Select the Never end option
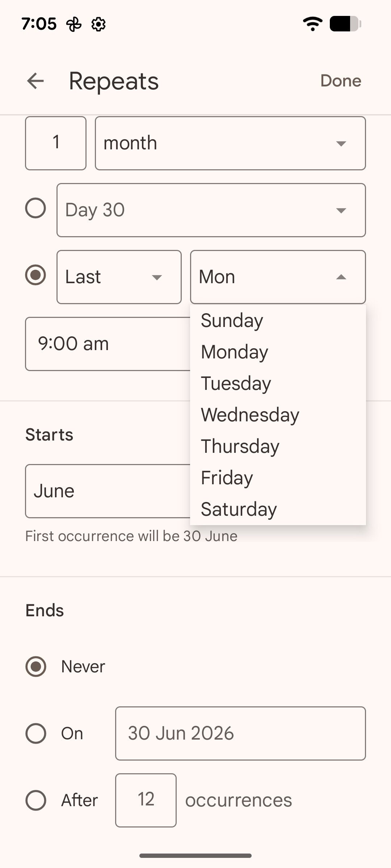 [35, 666]
